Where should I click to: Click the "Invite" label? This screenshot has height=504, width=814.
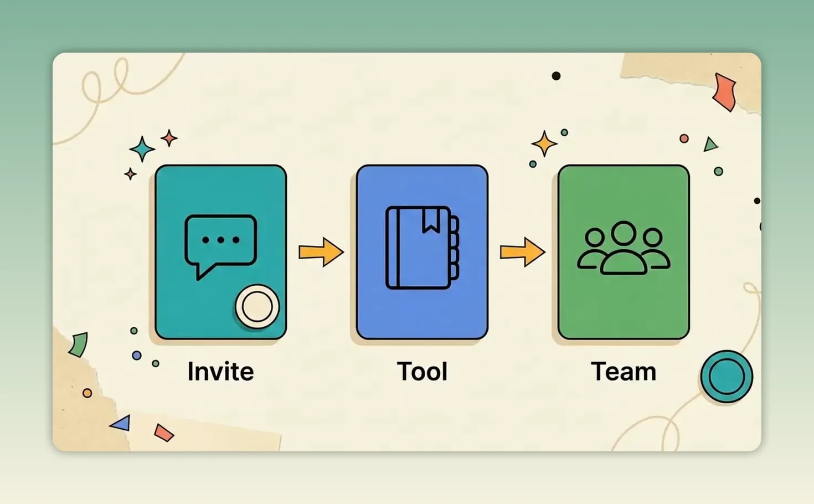220,371
